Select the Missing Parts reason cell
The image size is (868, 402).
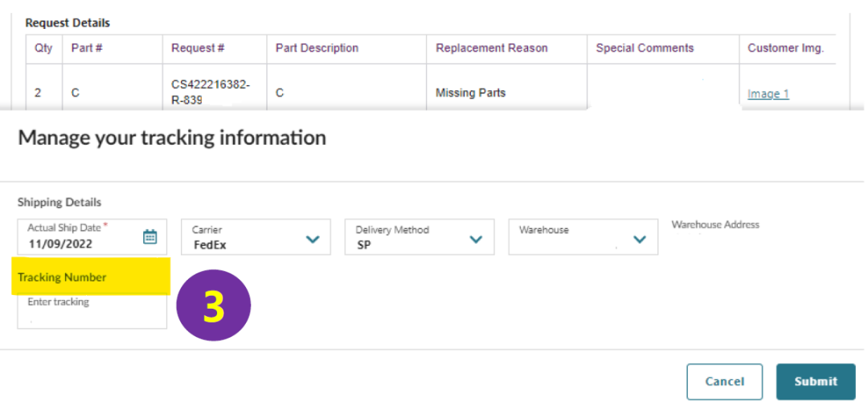pyautogui.click(x=470, y=92)
